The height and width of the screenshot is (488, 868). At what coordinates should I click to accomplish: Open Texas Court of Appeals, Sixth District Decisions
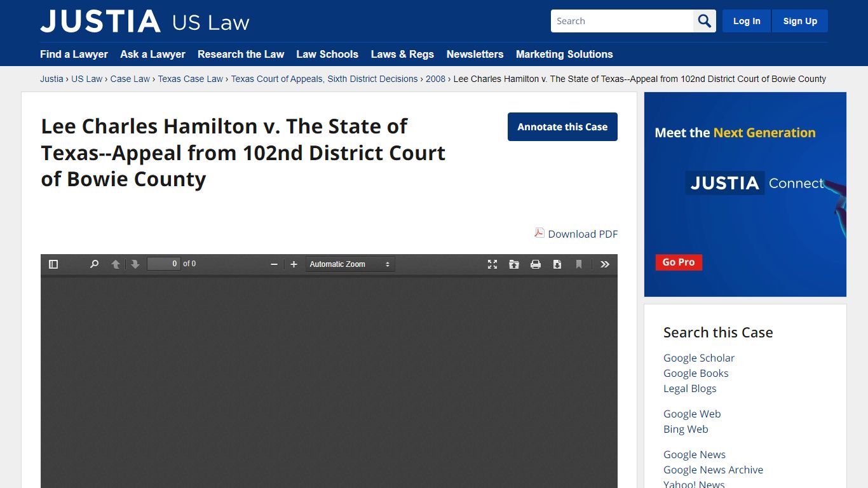click(324, 79)
